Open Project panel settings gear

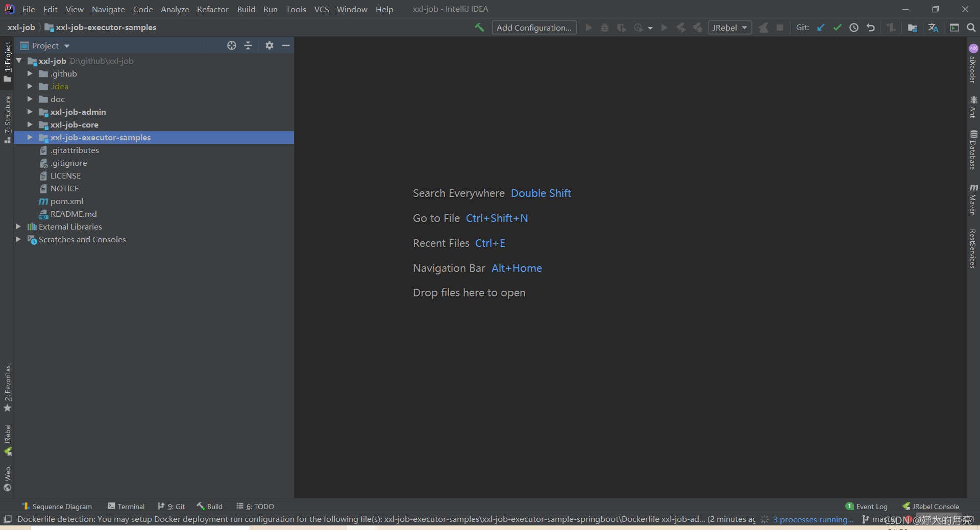(x=269, y=45)
